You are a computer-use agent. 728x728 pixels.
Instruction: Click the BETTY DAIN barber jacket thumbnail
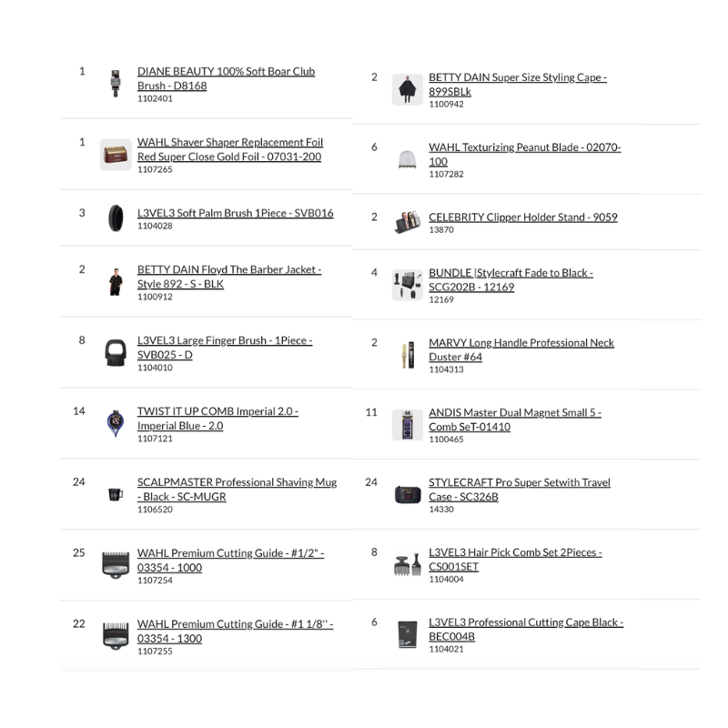pyautogui.click(x=116, y=282)
